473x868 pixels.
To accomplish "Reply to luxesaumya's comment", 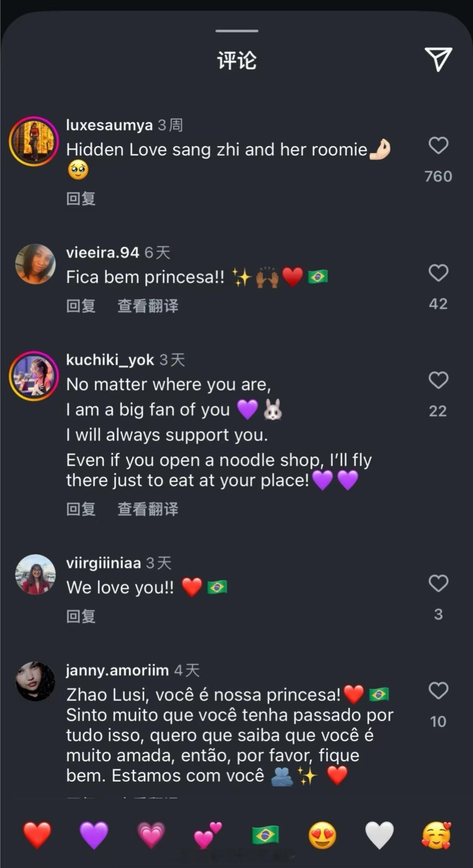I will (x=81, y=199).
